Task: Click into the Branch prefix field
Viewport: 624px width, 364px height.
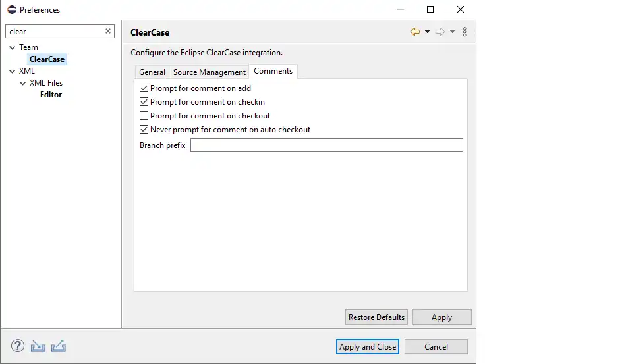Action: pyautogui.click(x=326, y=145)
